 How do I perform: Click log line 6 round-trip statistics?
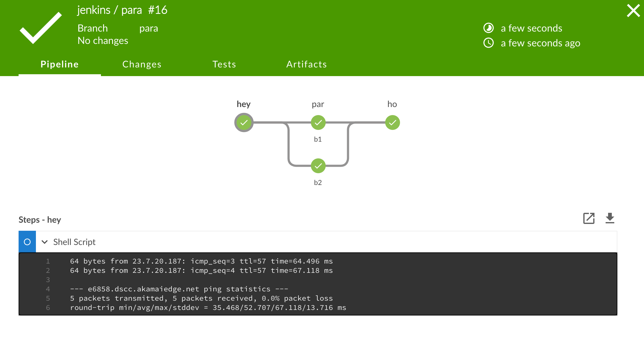click(x=208, y=307)
